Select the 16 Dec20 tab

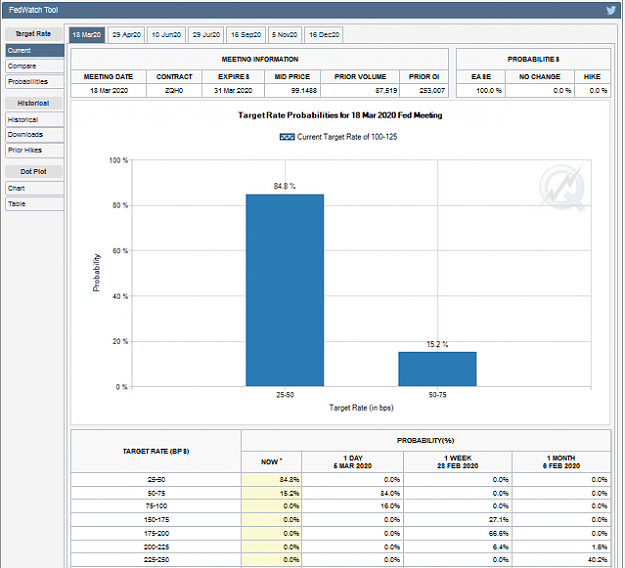pyautogui.click(x=324, y=35)
